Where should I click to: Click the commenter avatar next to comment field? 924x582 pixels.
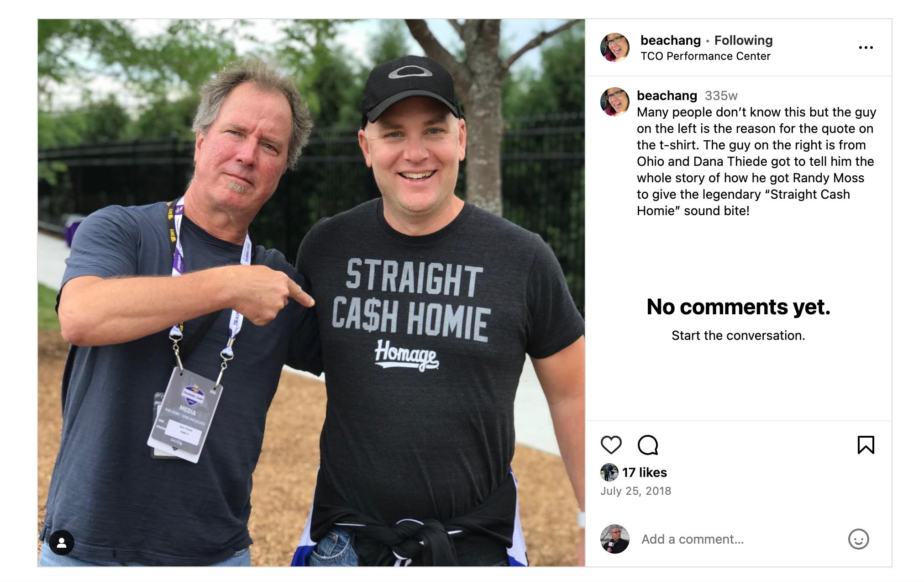pos(615,539)
